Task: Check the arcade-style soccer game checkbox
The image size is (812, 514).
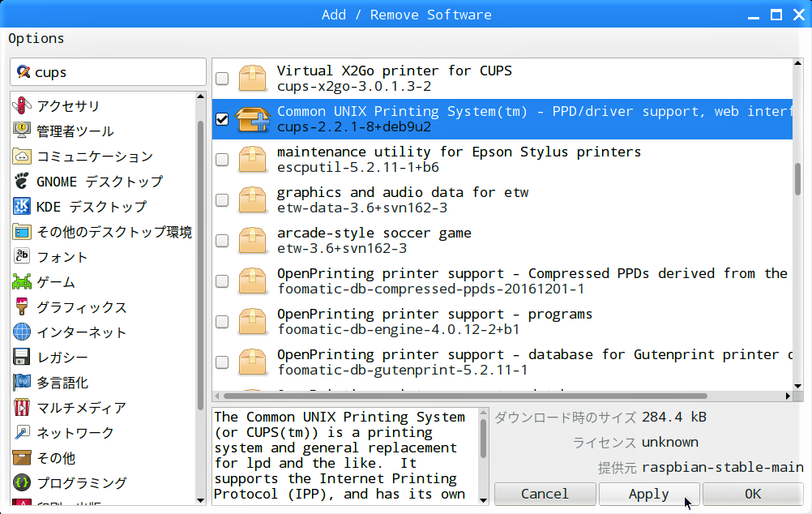Action: coord(222,241)
